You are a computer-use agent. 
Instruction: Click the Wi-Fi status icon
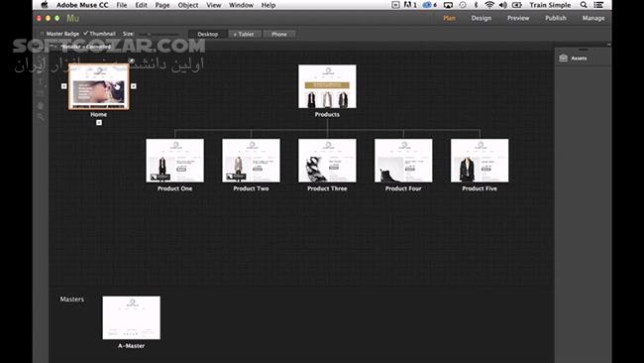(x=489, y=5)
